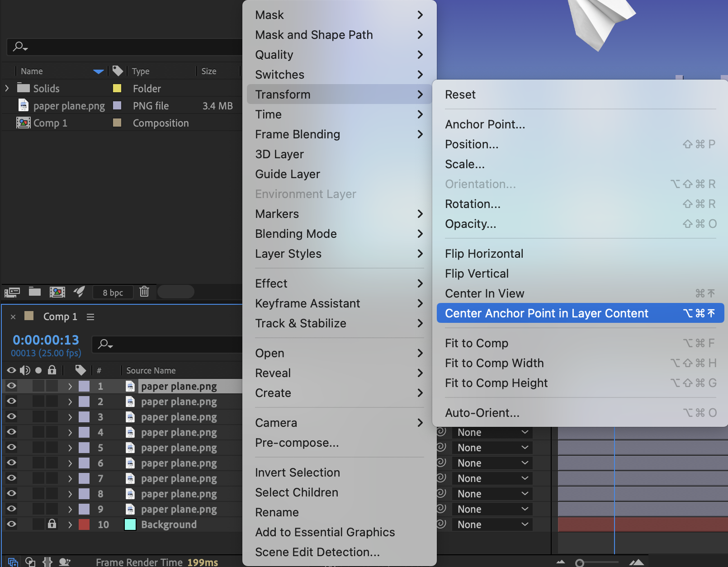
Task: Click the current timecode 0:00:00:13
Action: coord(46,340)
